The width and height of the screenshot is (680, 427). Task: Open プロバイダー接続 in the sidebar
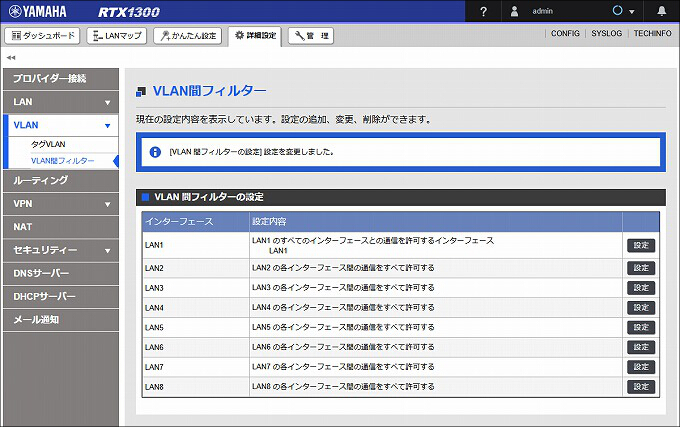click(61, 79)
